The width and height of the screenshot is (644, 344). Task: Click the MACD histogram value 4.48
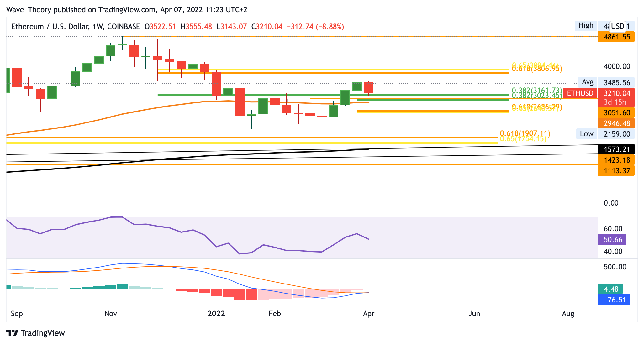coord(610,289)
